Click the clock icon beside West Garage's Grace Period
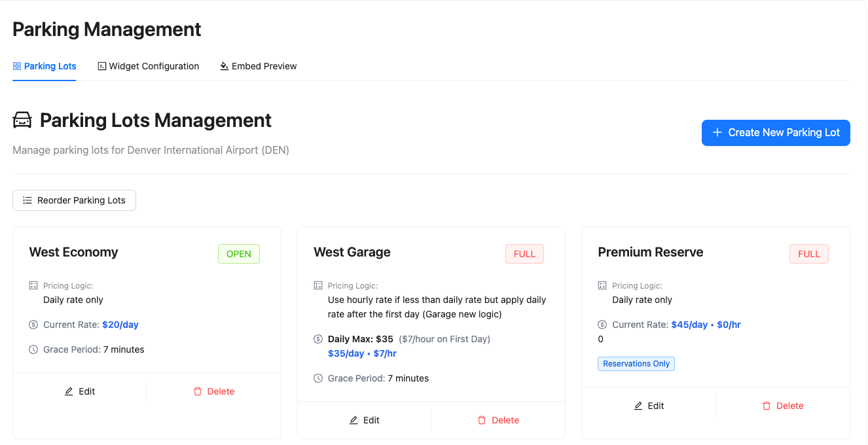 tap(317, 378)
